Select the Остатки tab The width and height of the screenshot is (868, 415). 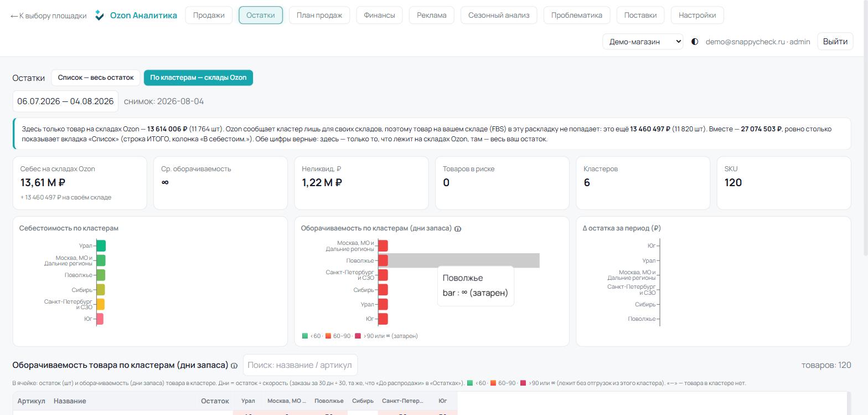[261, 15]
